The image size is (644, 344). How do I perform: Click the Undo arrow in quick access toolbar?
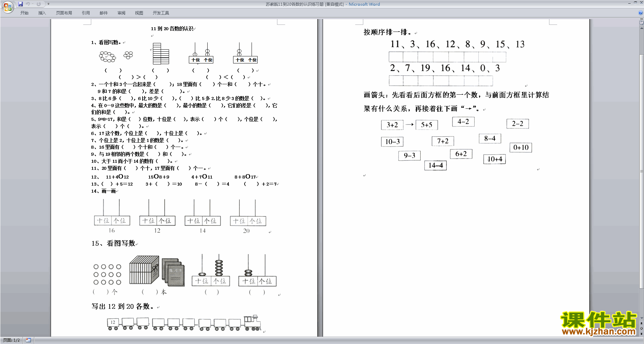[x=28, y=4]
